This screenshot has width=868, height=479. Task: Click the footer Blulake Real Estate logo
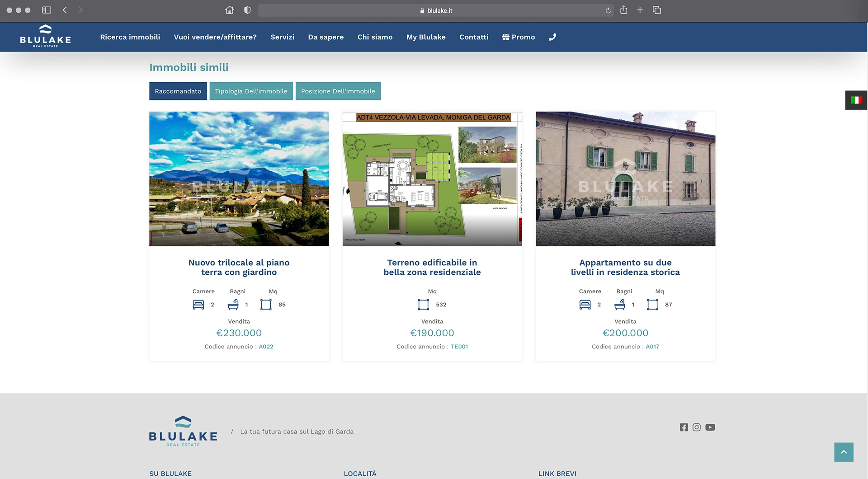(x=183, y=431)
